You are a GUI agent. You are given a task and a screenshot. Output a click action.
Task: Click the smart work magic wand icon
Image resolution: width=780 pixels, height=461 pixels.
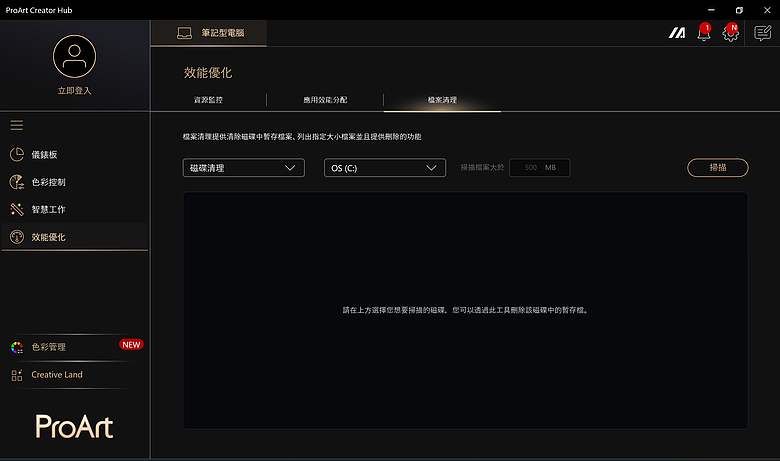tap(17, 209)
